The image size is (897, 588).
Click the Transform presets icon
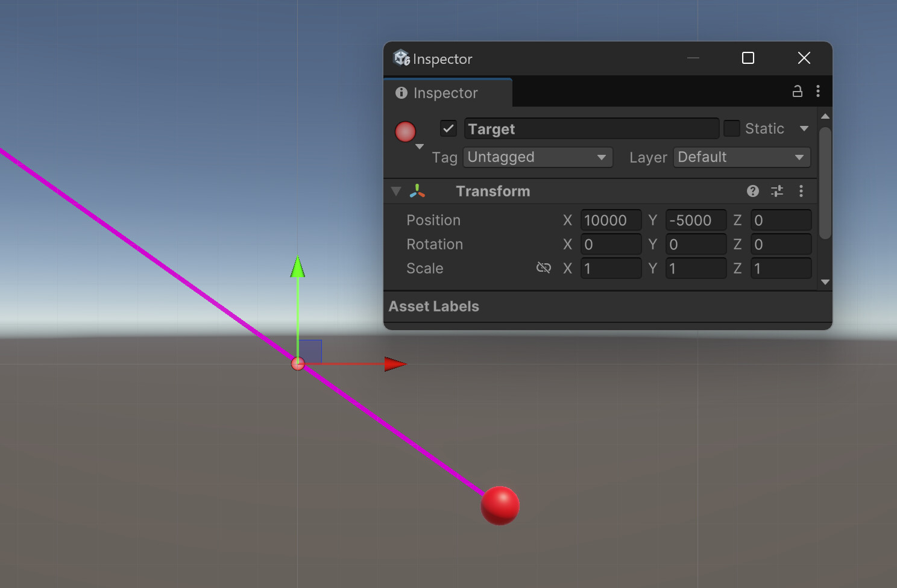tap(776, 191)
